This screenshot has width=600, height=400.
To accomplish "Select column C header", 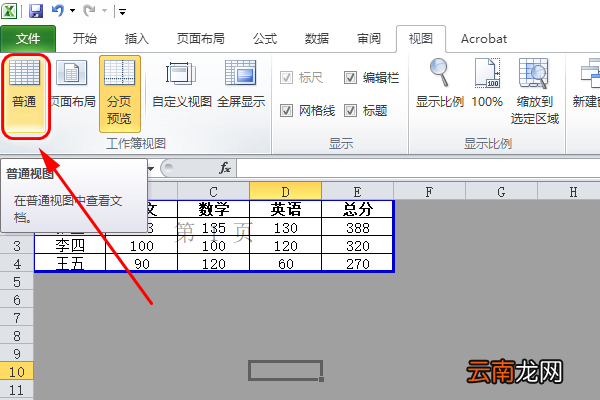I will coord(213,191).
